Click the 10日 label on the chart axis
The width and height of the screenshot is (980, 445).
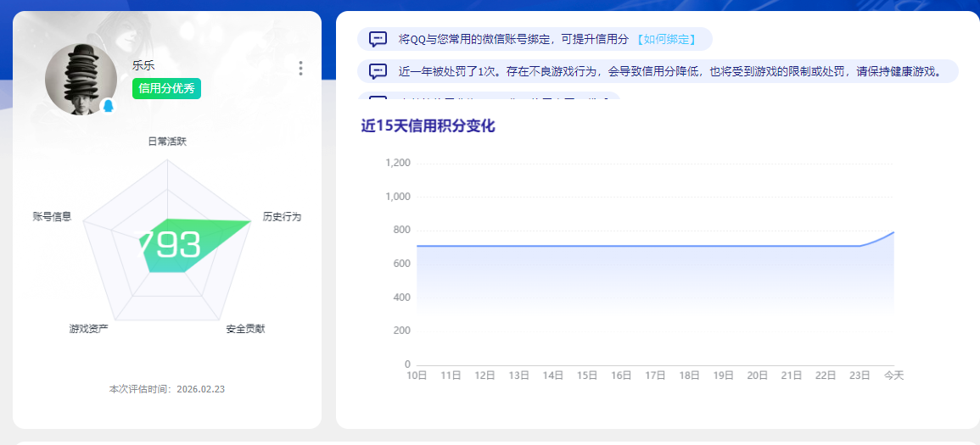click(x=417, y=375)
